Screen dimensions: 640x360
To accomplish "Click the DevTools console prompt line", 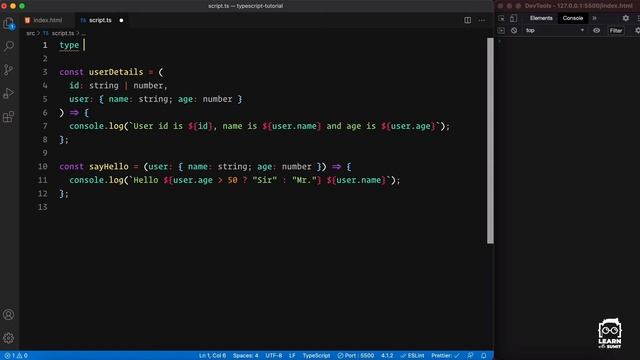I will point(567,41).
